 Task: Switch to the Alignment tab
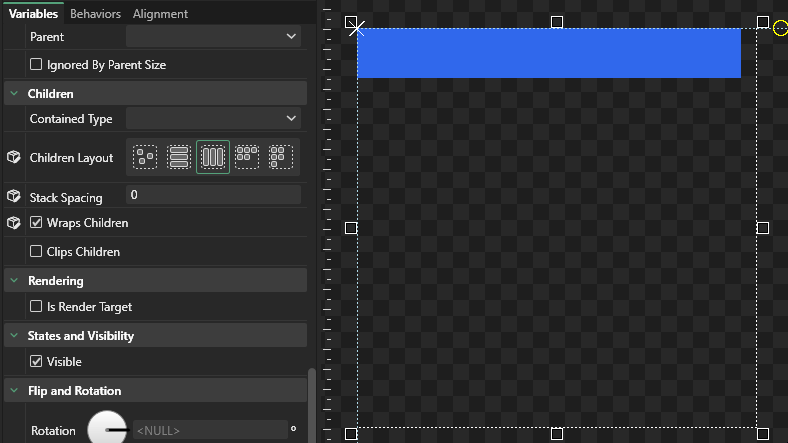[x=160, y=14]
